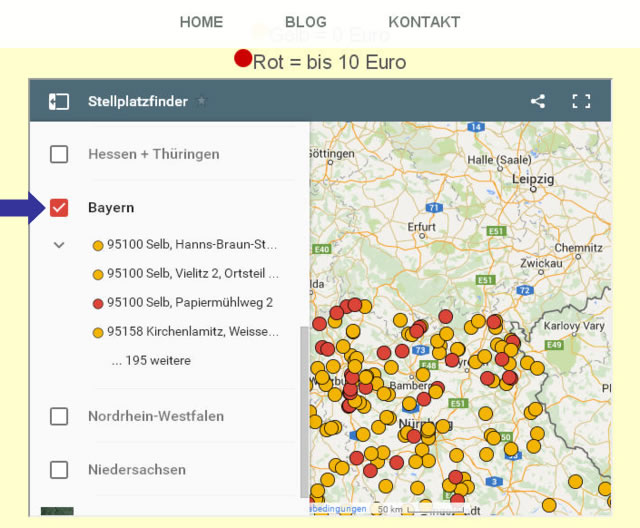Click the Halle (Saale) label on map
Screen dimensions: 640x528
499,160
